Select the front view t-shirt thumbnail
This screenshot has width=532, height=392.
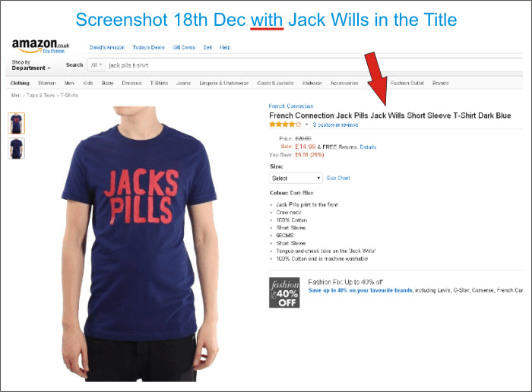(17, 123)
